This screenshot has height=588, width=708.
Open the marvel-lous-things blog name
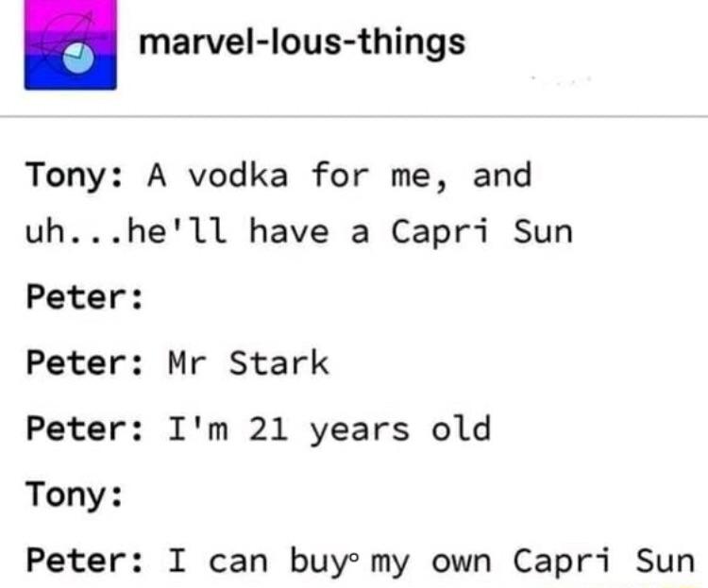click(x=300, y=42)
